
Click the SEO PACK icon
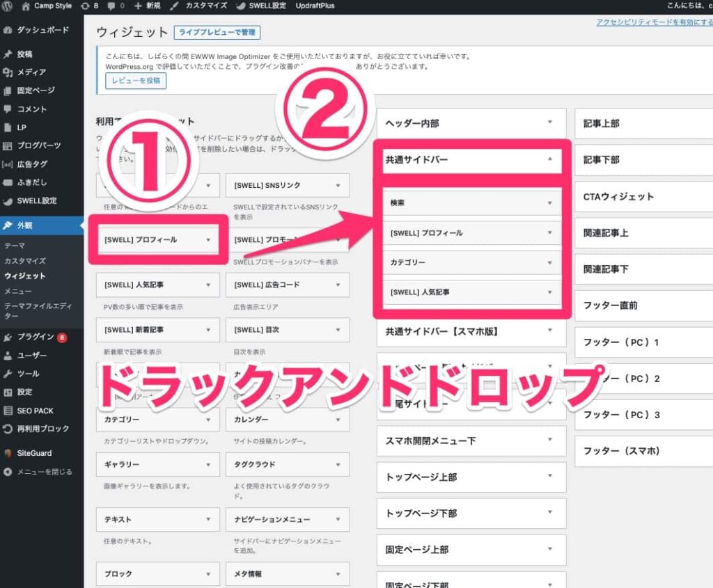[x=8, y=411]
